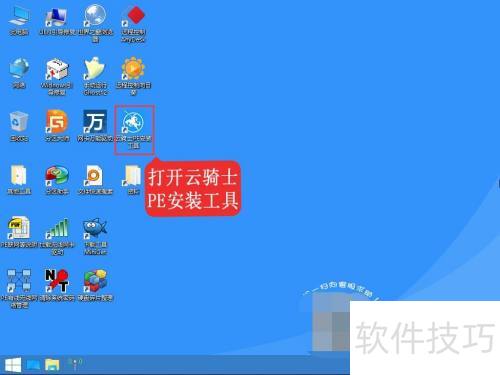The width and height of the screenshot is (500, 375).
Task: Open the red diamond AnyDesk shortcut
Action: click(x=133, y=16)
